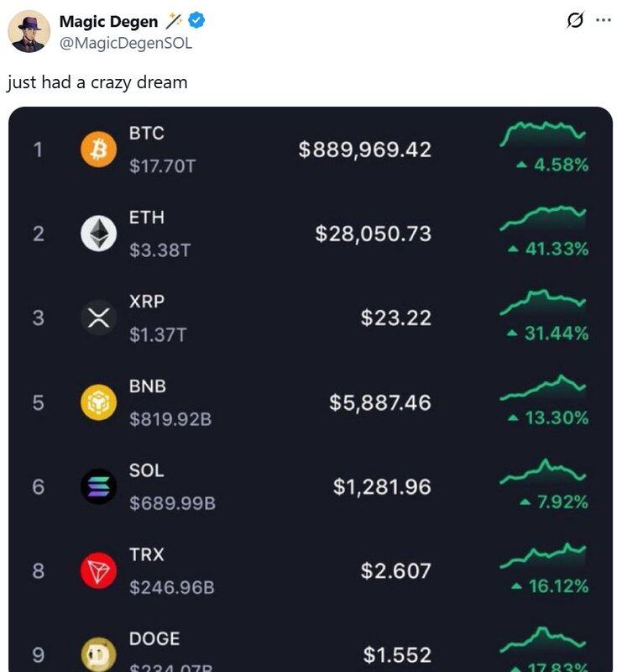Click the BNB yellow coin icon
Screen dimensions: 622x672
[x=98, y=402]
